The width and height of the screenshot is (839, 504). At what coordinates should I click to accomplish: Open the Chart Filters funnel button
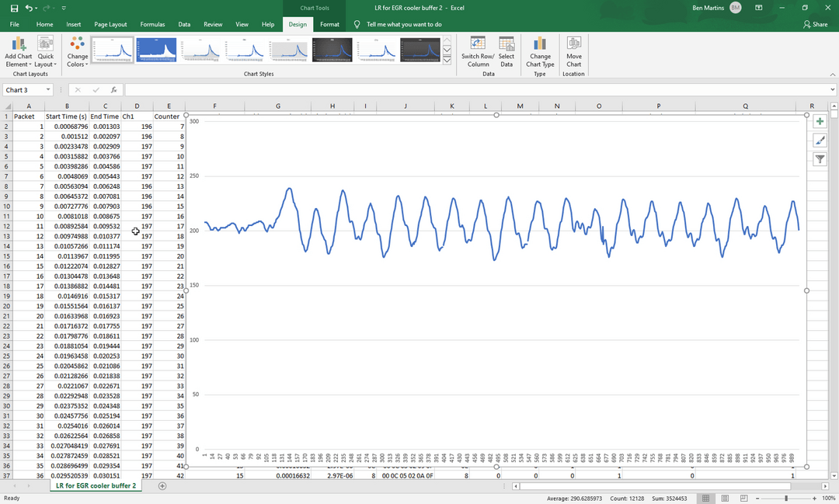(x=820, y=159)
